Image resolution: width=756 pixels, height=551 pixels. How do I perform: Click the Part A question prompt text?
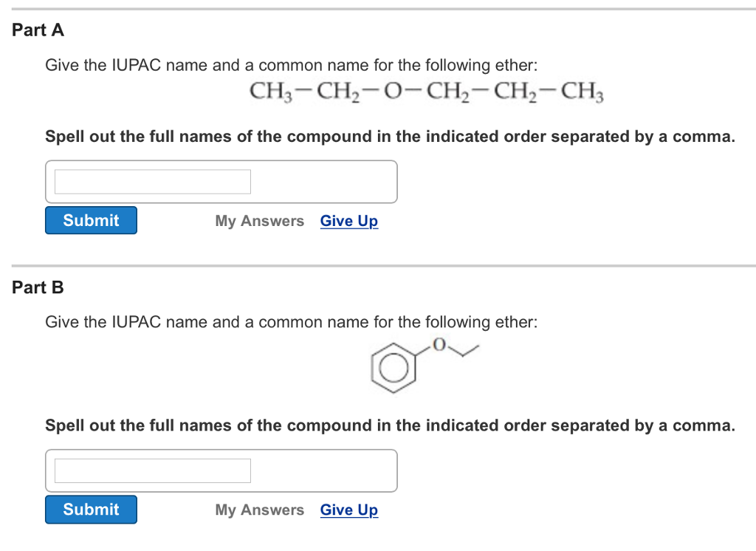coord(292,65)
